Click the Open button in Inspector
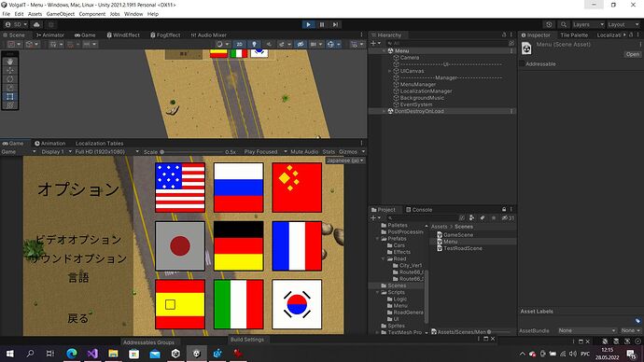The image size is (644, 362). click(632, 54)
